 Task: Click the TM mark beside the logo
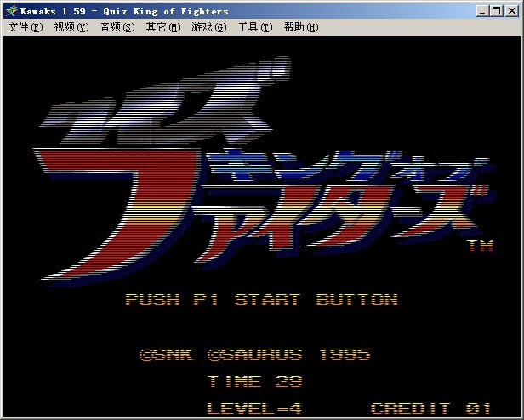481,246
